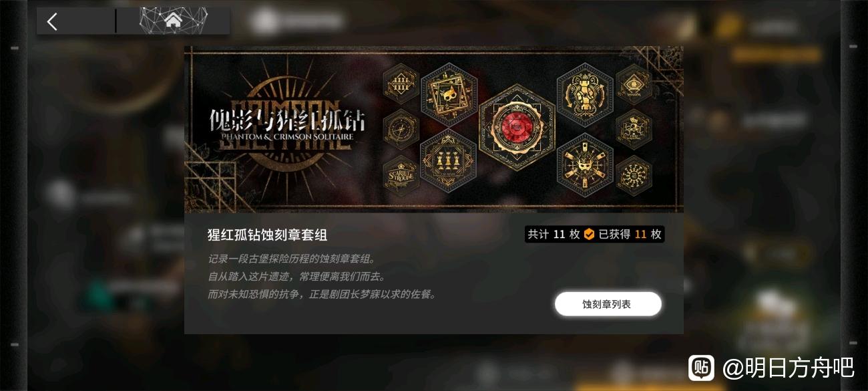The width and height of the screenshot is (868, 391).
Task: Click the orange checkmark badge icon
Action: coord(589,234)
